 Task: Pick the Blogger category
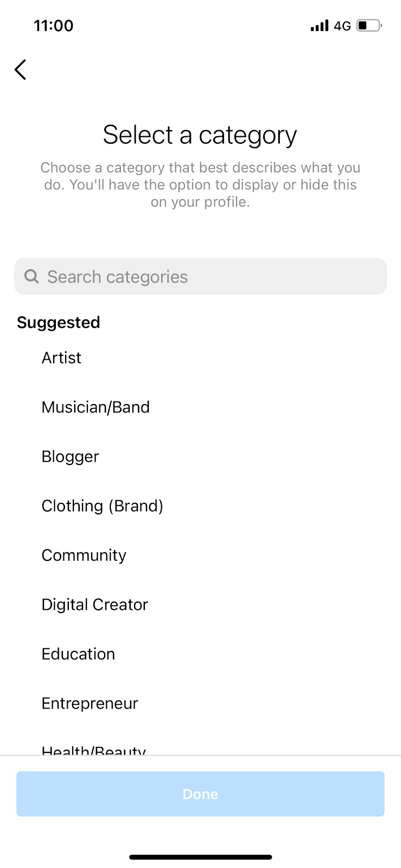pos(70,457)
